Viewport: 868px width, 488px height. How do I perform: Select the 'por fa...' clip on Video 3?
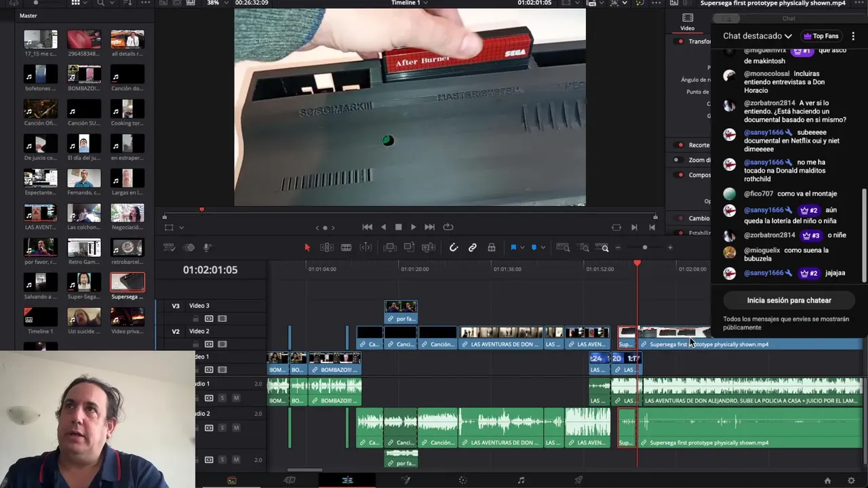click(401, 312)
